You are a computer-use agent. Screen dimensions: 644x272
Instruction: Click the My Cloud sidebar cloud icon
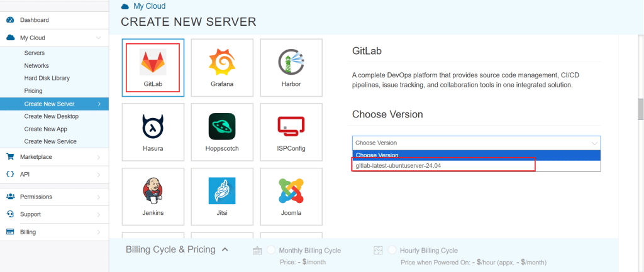(x=10, y=38)
